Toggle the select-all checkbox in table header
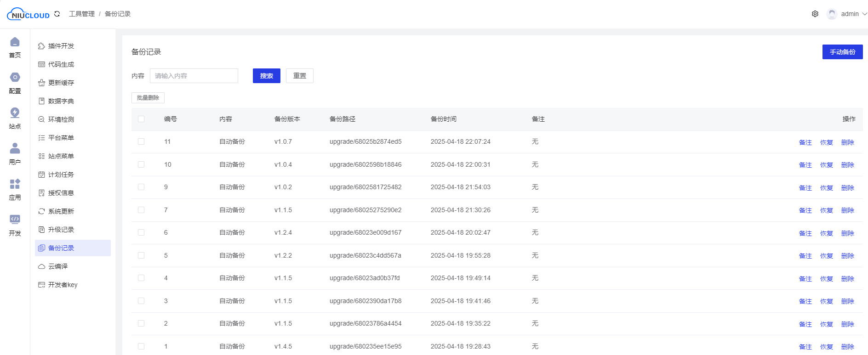Screen dimensions: 868x355 (x=141, y=119)
